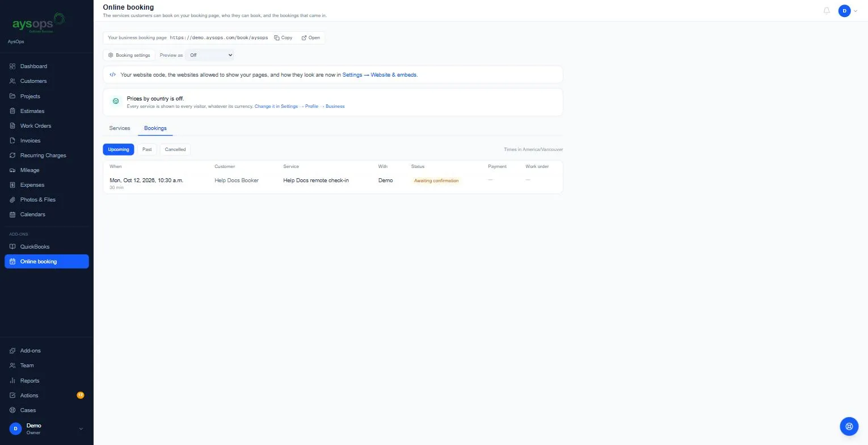Click the Dashboard icon in the sidebar
This screenshot has width=868, height=445.
point(12,66)
